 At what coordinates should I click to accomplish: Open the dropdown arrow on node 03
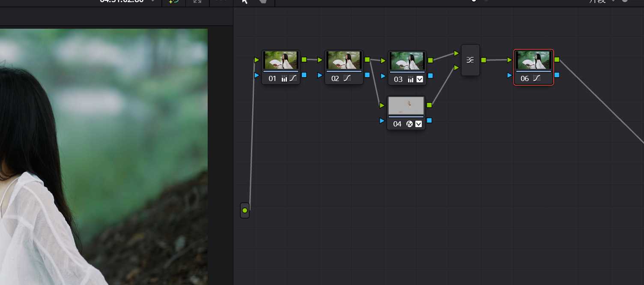pos(420,79)
